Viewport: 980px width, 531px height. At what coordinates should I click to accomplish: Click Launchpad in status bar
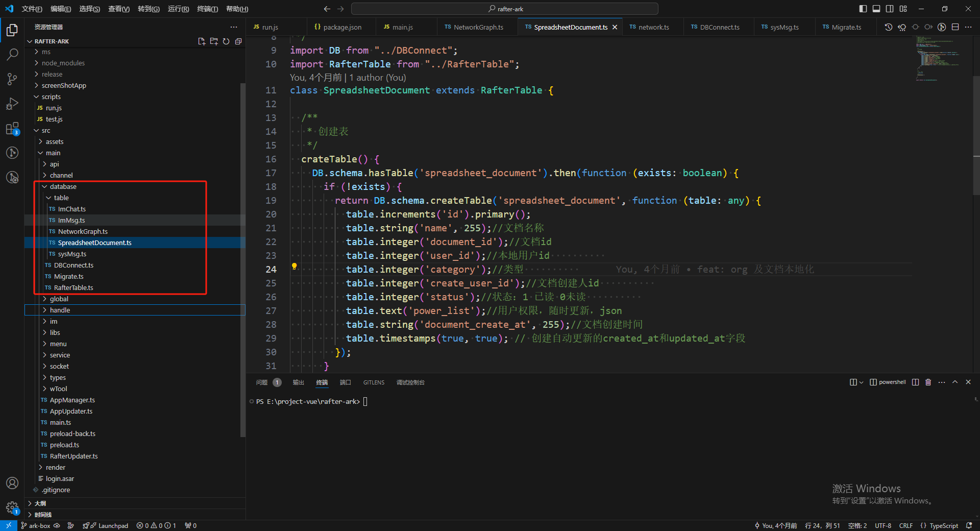(x=106, y=525)
